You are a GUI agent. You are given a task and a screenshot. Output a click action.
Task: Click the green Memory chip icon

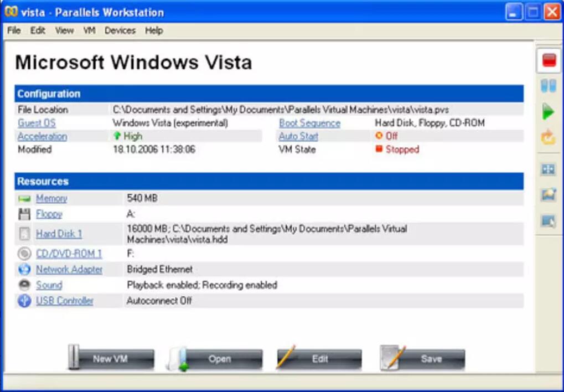click(24, 199)
